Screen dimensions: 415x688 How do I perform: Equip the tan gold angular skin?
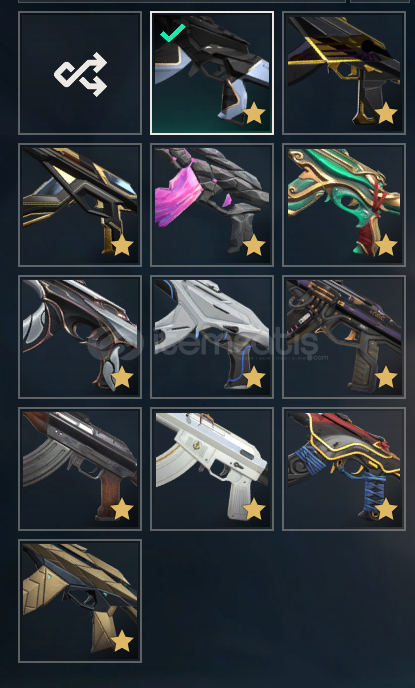point(80,601)
